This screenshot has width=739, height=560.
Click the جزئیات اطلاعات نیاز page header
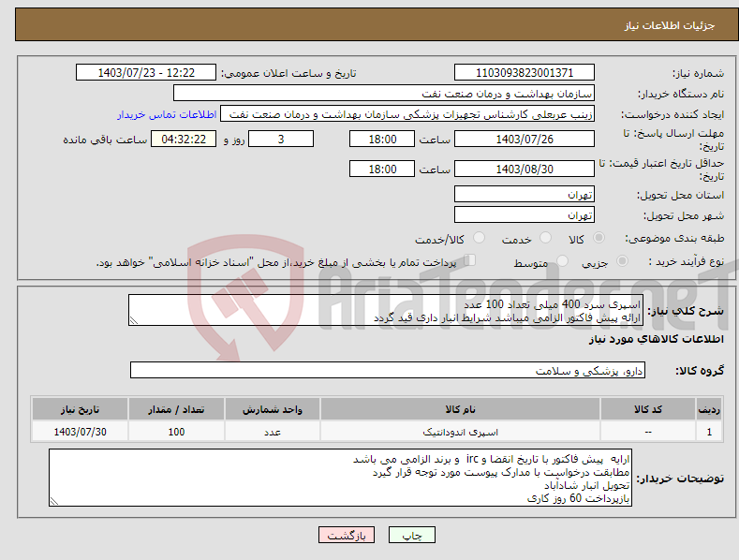click(x=670, y=25)
